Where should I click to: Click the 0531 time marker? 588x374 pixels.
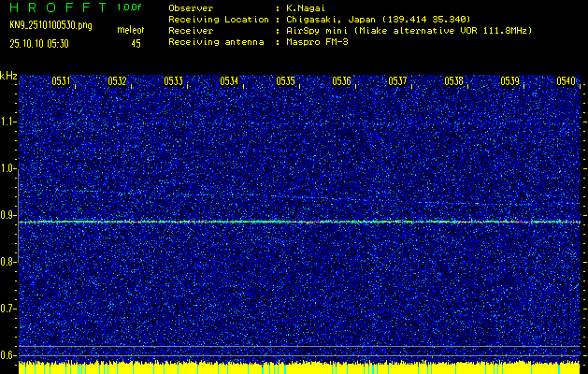coord(61,81)
